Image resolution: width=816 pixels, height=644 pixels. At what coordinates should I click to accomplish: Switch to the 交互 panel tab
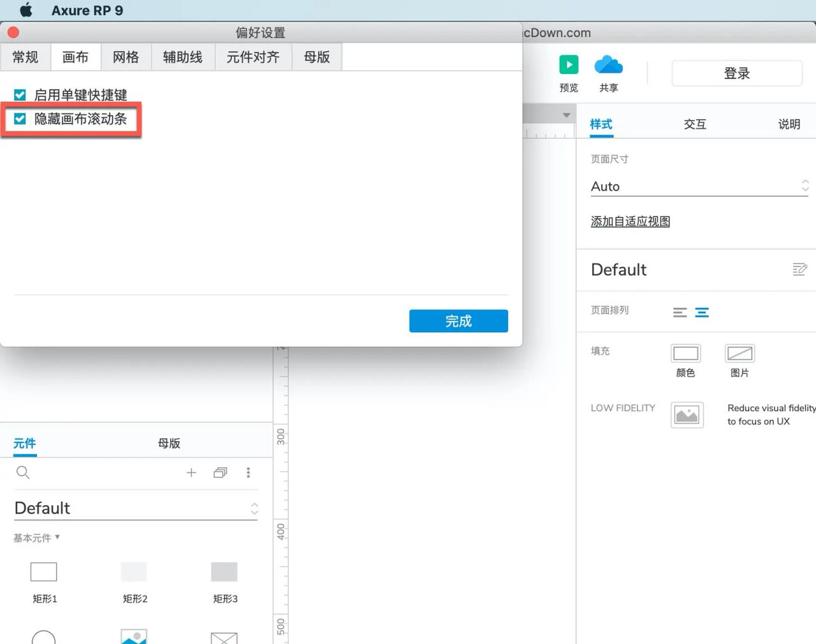pos(694,124)
